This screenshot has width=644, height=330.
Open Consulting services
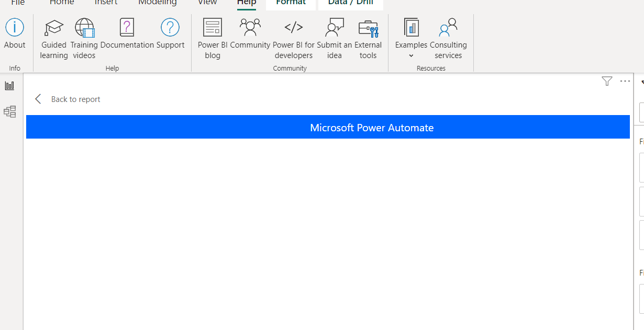(448, 39)
